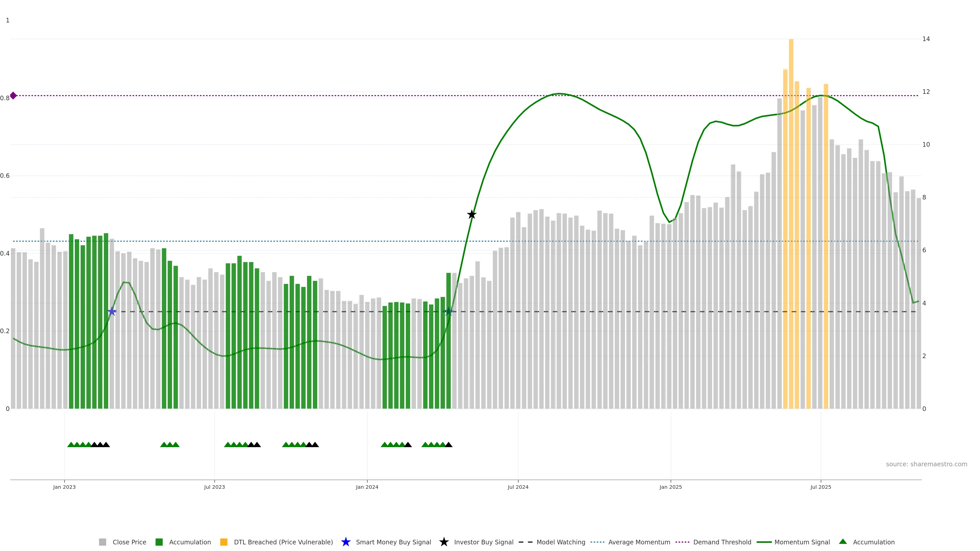Click the Jan 2025 axis label
The height and width of the screenshot is (551, 980).
(x=670, y=487)
